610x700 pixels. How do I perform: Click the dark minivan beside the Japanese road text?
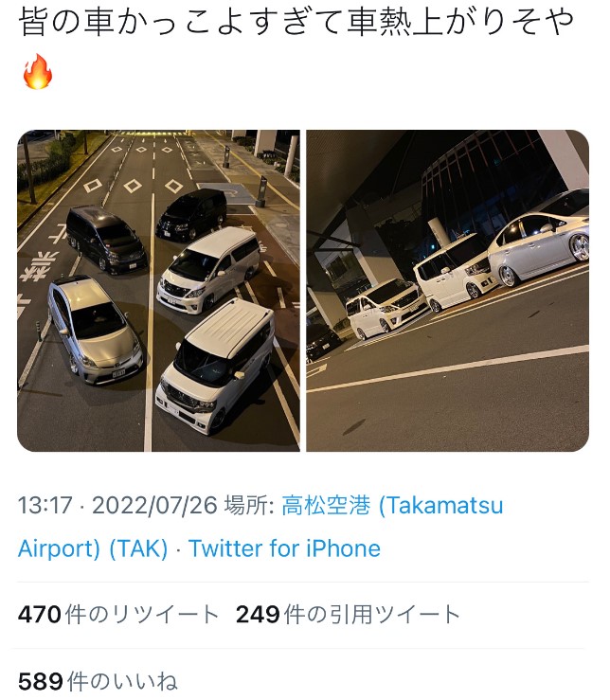[106, 241]
